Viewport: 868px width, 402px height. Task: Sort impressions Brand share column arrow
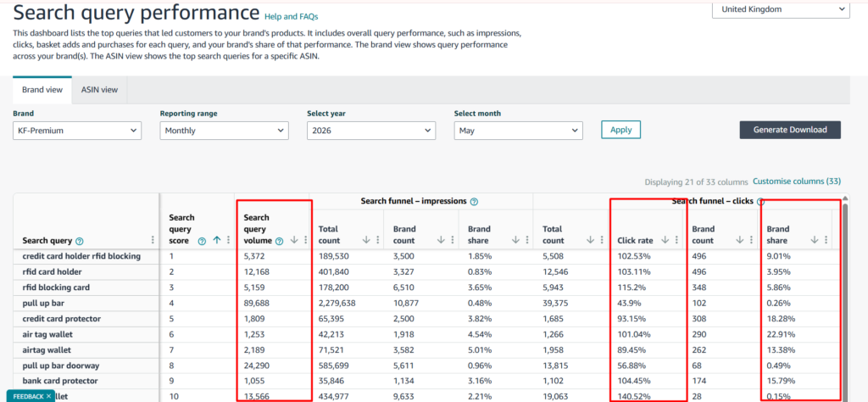[516, 240]
